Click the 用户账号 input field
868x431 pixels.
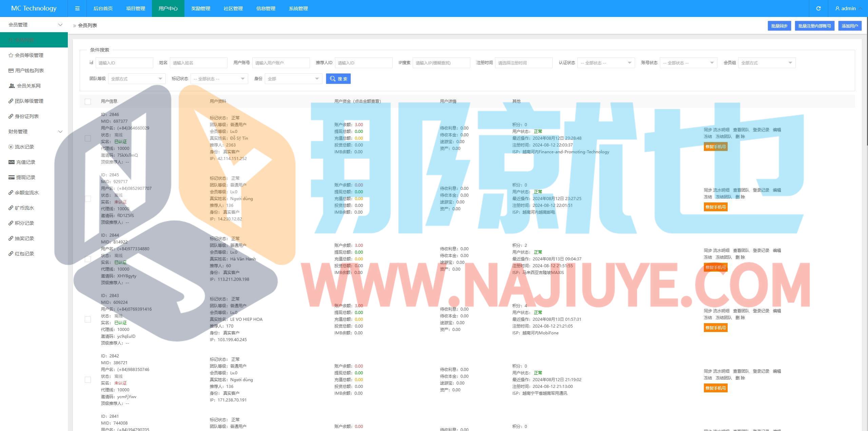pos(281,63)
